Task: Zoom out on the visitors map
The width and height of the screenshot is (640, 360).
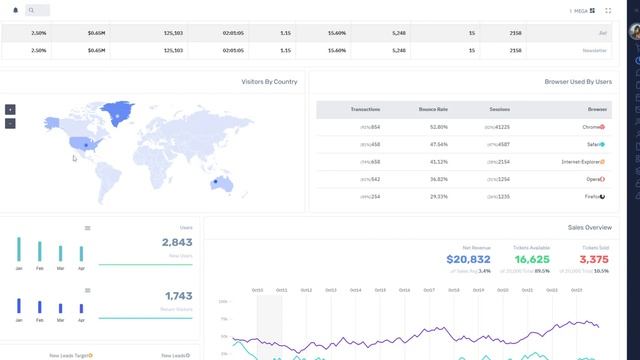Action: (10, 123)
